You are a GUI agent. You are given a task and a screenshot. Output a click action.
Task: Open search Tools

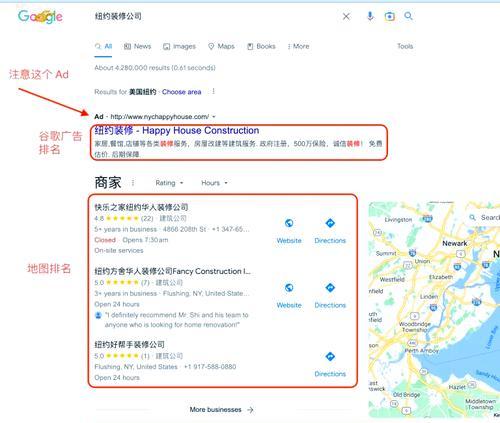click(x=405, y=46)
